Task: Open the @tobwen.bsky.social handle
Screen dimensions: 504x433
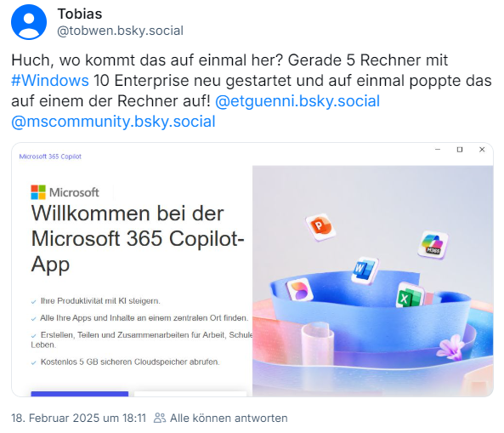Action: (x=120, y=31)
